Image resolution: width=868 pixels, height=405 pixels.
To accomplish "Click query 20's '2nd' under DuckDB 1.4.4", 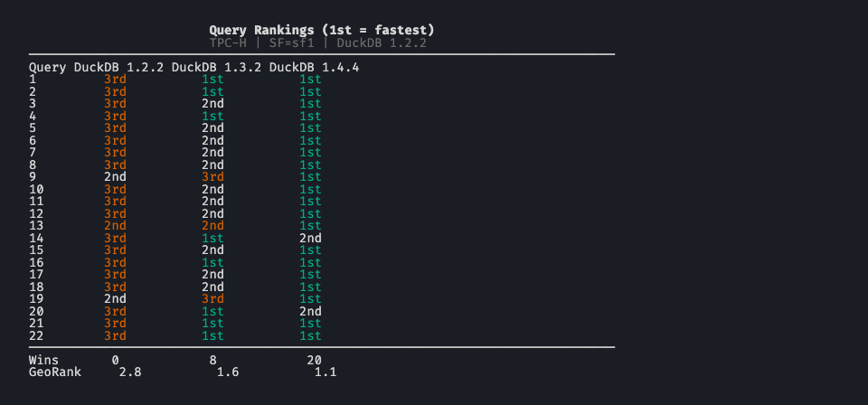I will 310,311.
